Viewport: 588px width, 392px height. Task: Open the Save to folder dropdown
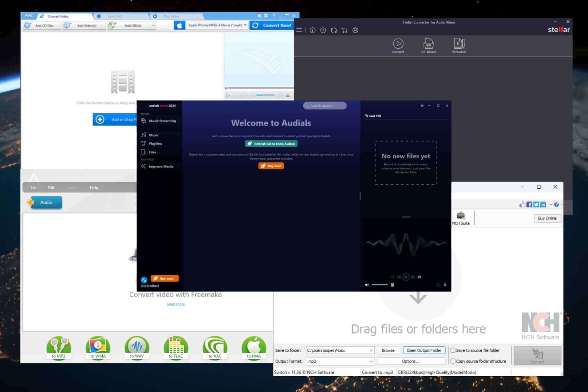point(371,350)
